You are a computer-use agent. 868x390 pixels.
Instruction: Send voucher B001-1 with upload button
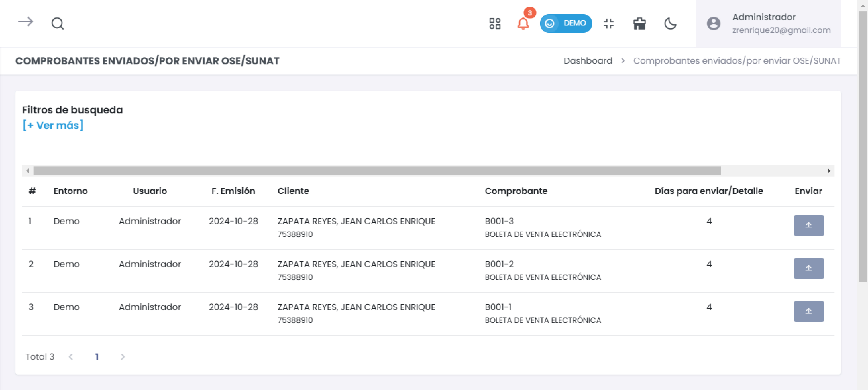click(x=808, y=311)
